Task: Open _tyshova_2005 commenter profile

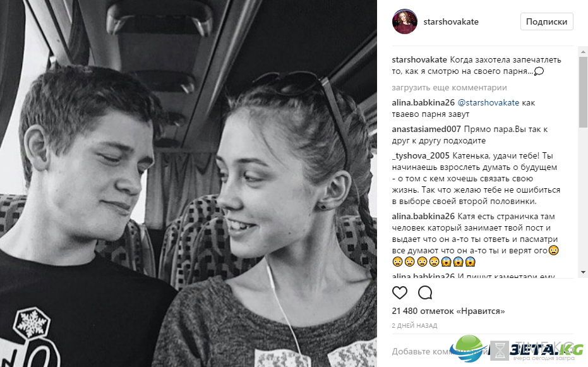Action: [421, 155]
